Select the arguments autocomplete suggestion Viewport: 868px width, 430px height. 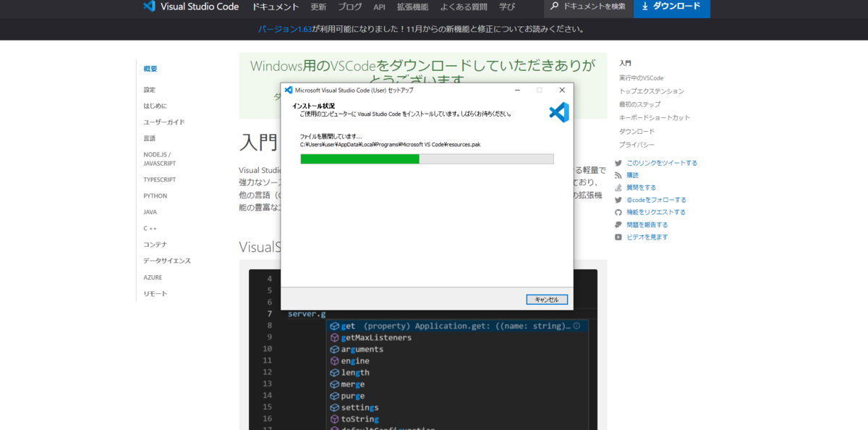pyautogui.click(x=459, y=349)
